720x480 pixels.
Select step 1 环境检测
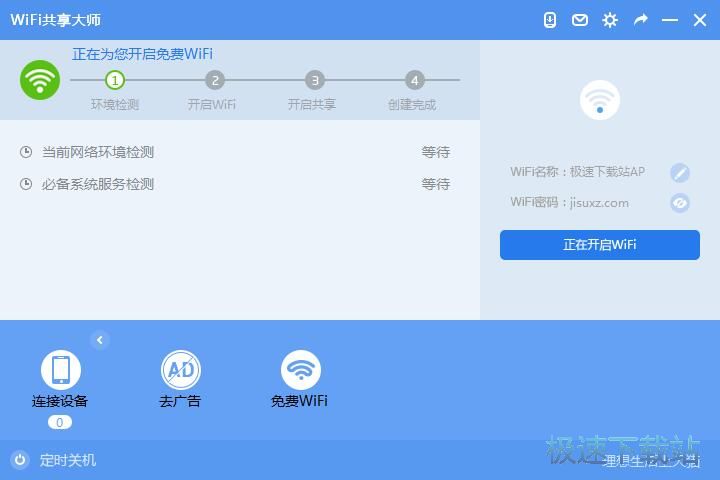(x=115, y=80)
